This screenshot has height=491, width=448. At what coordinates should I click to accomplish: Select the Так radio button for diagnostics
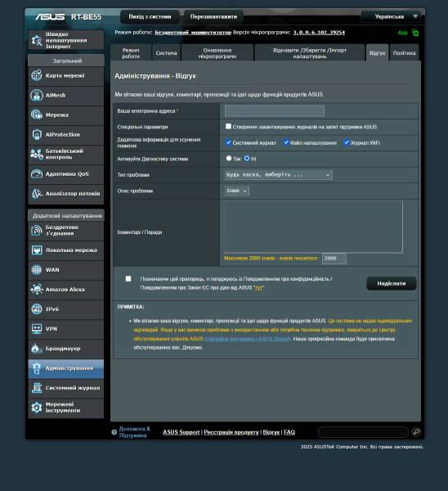click(229, 159)
